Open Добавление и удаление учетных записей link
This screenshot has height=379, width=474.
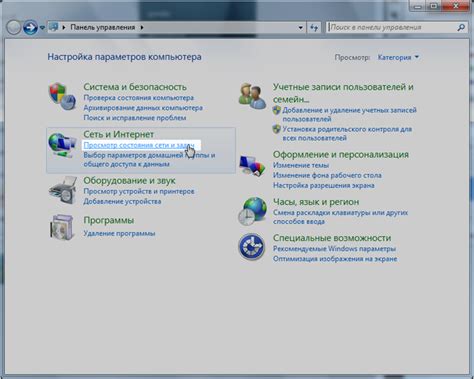point(349,114)
